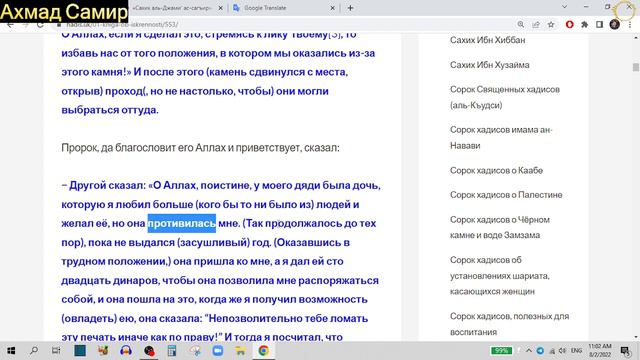Bookmark this page with the star icon
This screenshot has height=360, width=640.
(x=551, y=24)
